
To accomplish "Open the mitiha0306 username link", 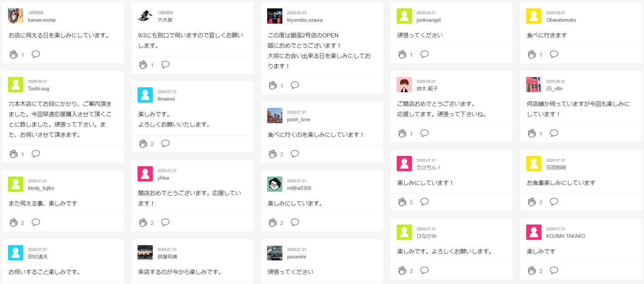I will coord(299,188).
